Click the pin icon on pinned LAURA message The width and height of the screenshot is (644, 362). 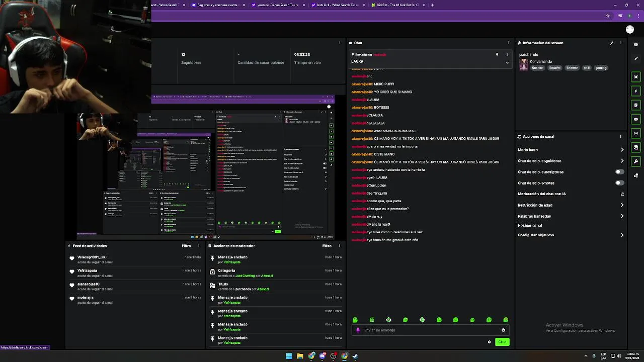coord(497,54)
